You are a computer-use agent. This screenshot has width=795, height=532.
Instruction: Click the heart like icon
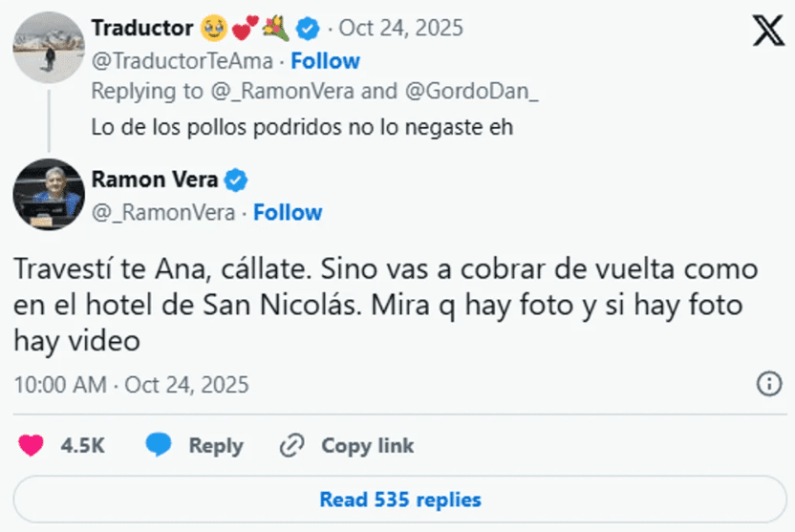point(32,445)
